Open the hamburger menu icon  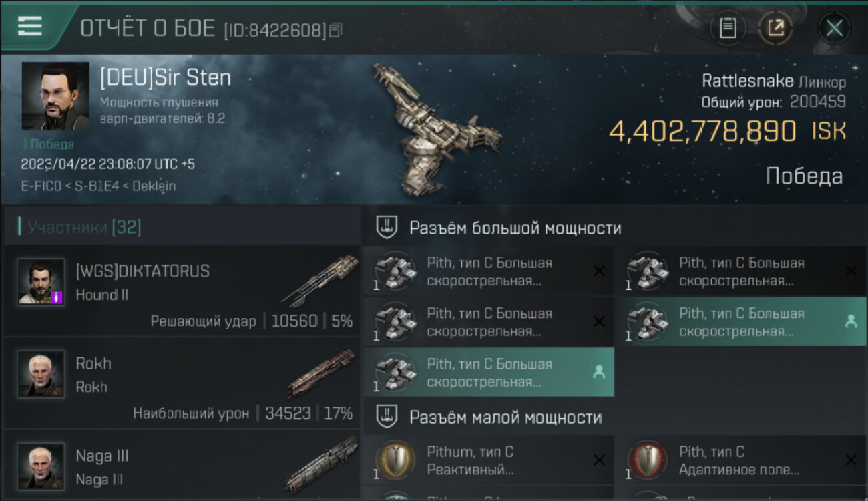click(29, 26)
